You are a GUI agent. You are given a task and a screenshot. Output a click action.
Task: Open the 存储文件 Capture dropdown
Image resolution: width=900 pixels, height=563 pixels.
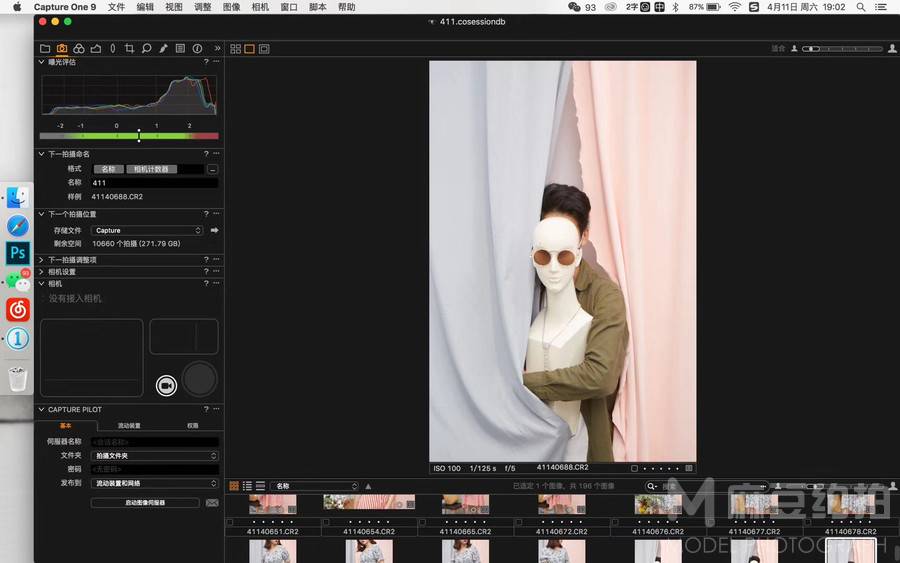pos(147,230)
